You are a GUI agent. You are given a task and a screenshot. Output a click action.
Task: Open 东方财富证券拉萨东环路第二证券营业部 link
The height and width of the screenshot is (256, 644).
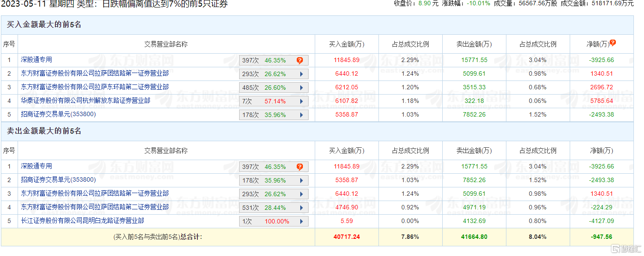click(95, 87)
